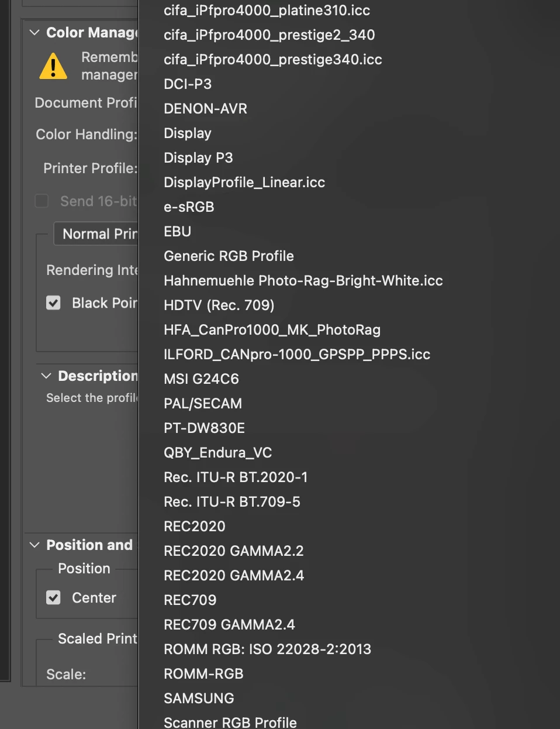Click the yellow warning triangle icon
The height and width of the screenshot is (729, 560).
click(x=53, y=66)
